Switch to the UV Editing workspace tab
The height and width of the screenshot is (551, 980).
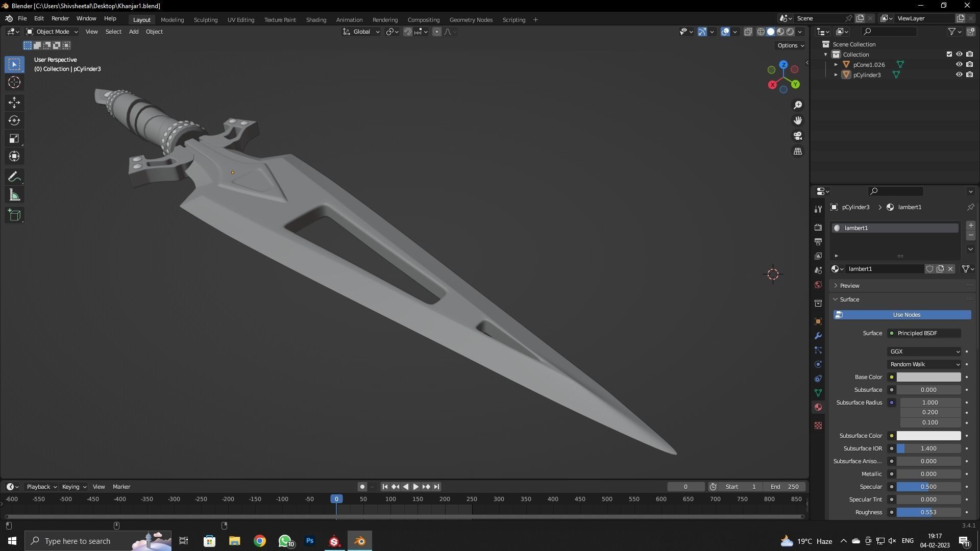[x=240, y=20]
